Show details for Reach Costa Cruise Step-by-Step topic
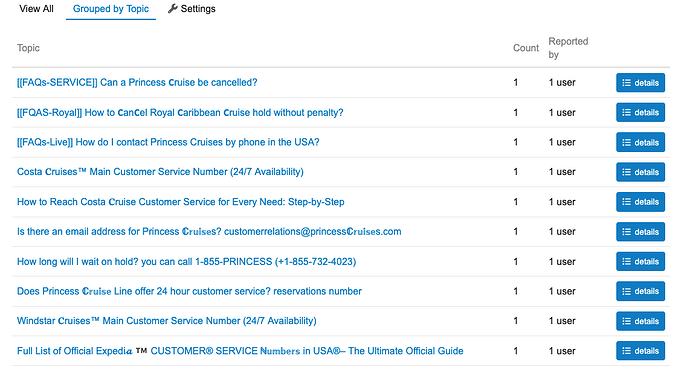The height and width of the screenshot is (370, 690). [x=640, y=202]
